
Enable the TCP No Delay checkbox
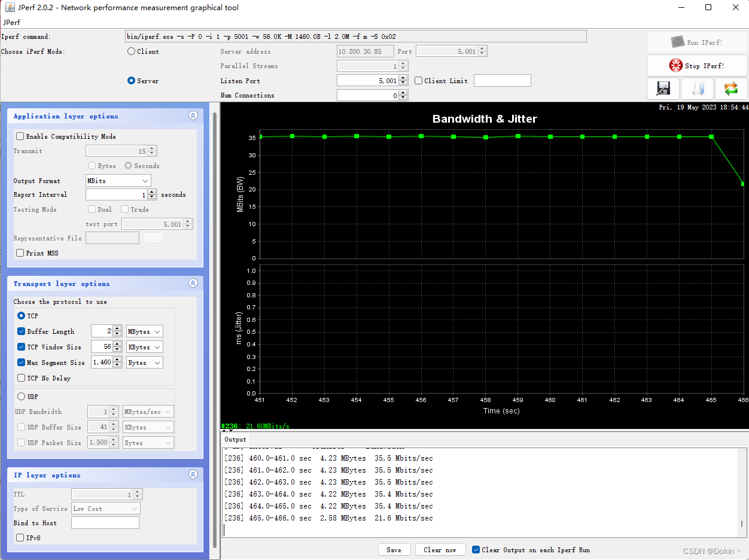(22, 378)
